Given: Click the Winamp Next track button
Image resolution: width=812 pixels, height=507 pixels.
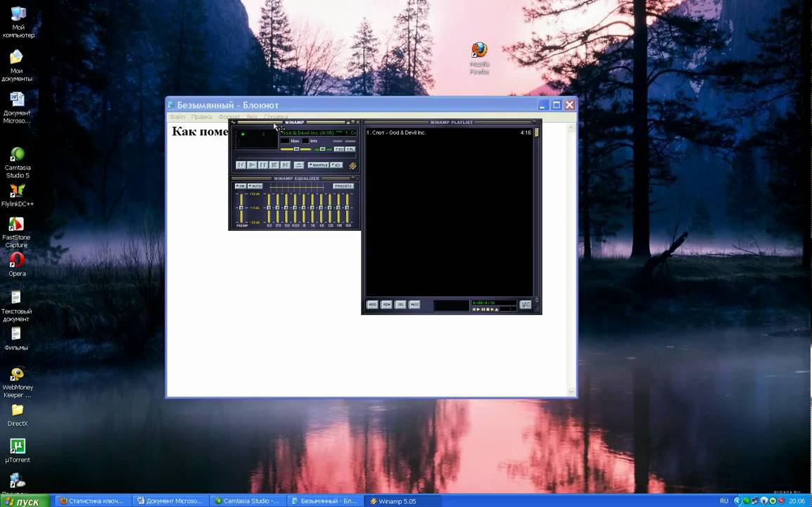Looking at the screenshot, I should 286,165.
